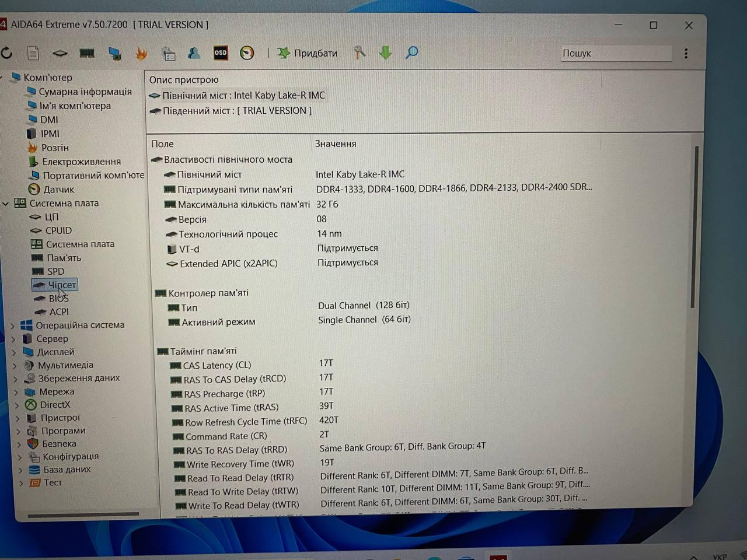Open the Датчик sensor item
Image resolution: width=747 pixels, height=560 pixels.
pos(58,189)
